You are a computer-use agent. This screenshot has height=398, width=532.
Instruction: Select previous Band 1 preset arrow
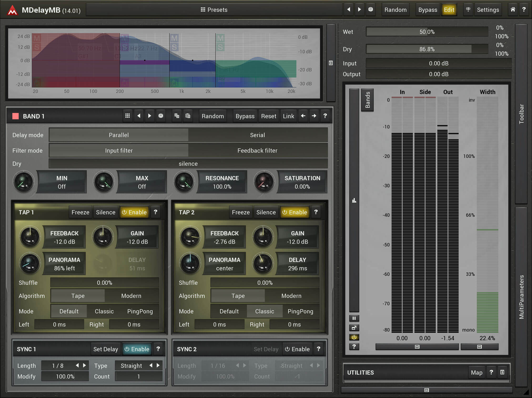(x=139, y=116)
